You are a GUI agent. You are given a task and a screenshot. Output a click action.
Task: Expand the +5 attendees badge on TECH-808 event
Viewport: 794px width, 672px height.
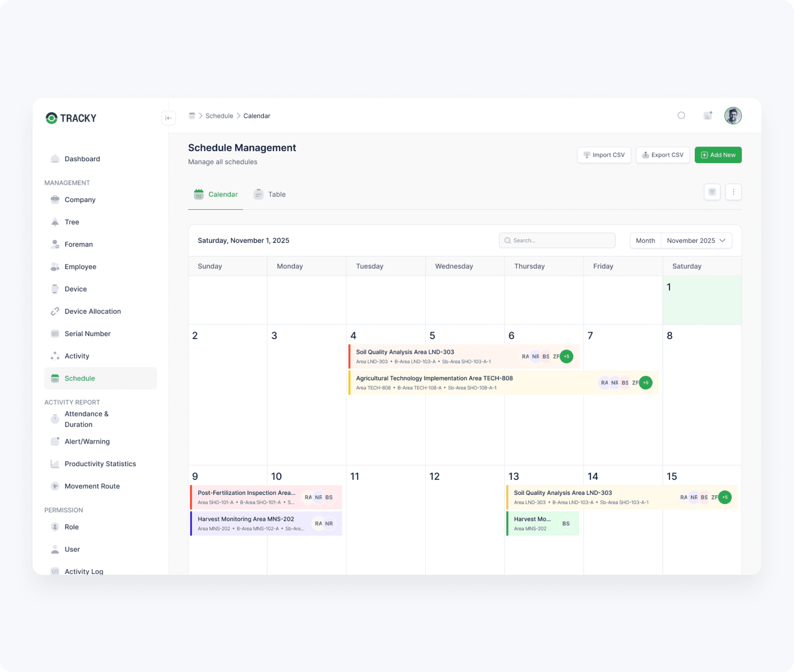[x=646, y=383]
